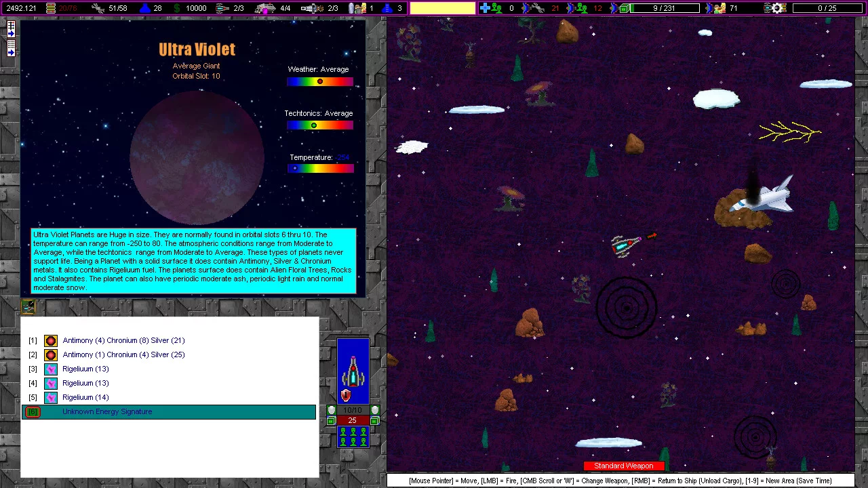Click the shuttle lander icon showing 4/4

click(x=265, y=8)
